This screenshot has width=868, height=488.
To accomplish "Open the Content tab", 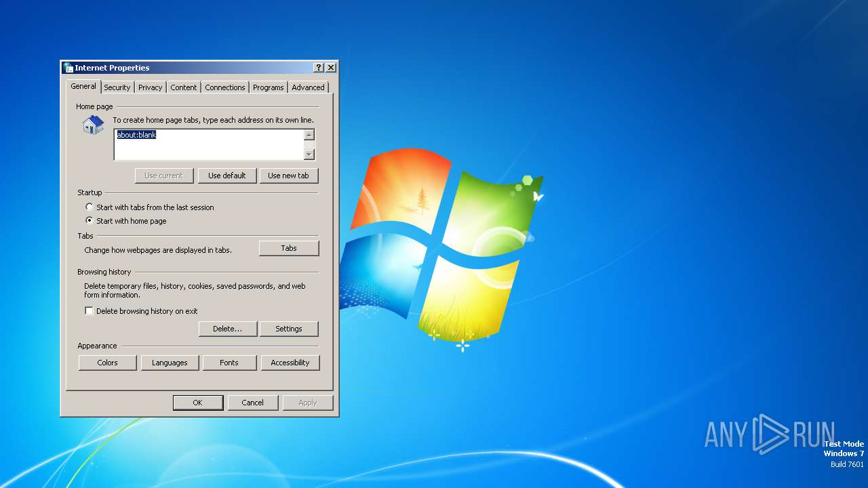I will pos(184,87).
